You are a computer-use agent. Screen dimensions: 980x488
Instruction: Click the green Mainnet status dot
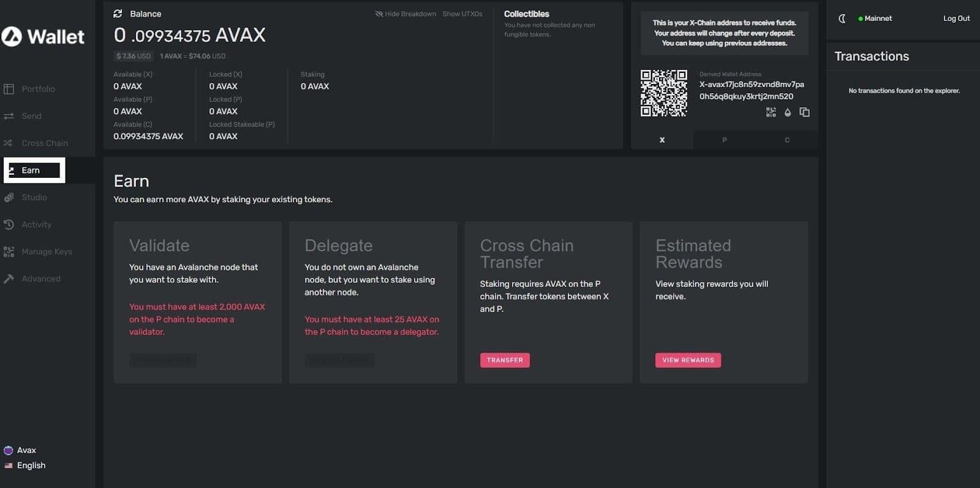(861, 19)
